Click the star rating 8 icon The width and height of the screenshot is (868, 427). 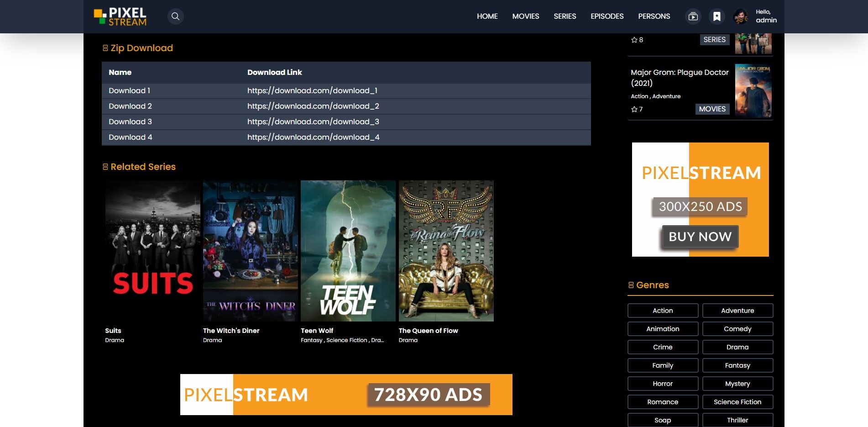(634, 40)
